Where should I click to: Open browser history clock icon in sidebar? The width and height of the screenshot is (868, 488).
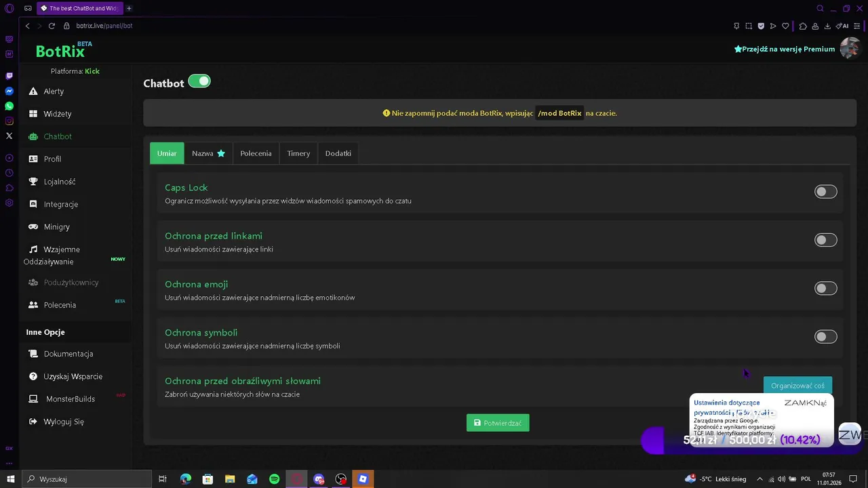point(9,173)
